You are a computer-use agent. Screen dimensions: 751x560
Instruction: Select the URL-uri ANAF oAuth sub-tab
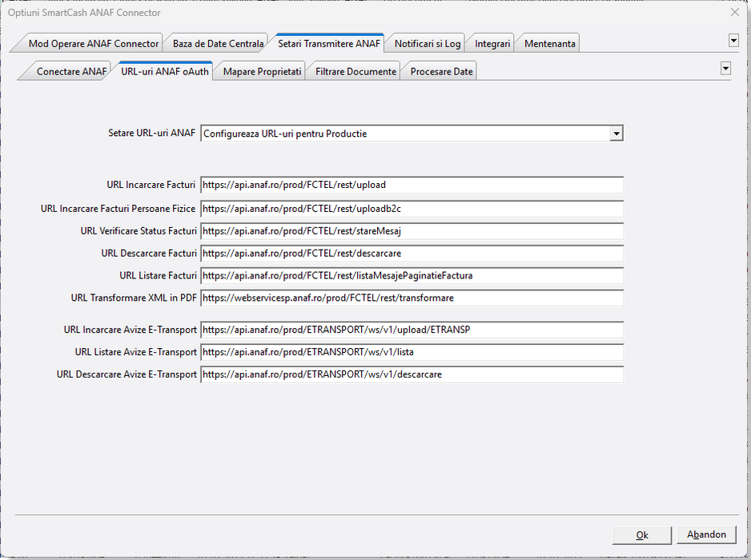(165, 71)
